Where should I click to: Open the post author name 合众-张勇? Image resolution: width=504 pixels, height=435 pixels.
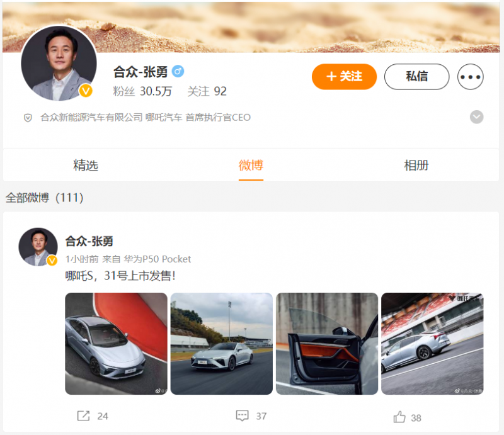coord(89,241)
